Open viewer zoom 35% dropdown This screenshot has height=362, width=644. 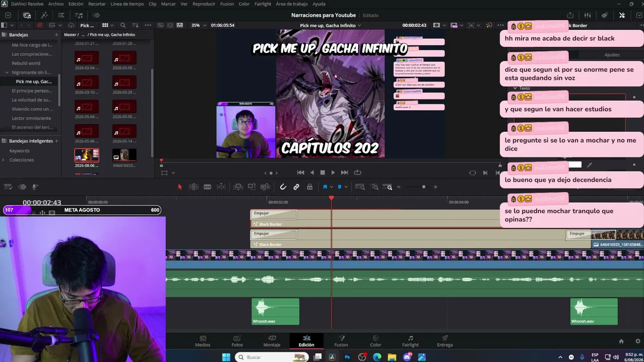(x=198, y=25)
